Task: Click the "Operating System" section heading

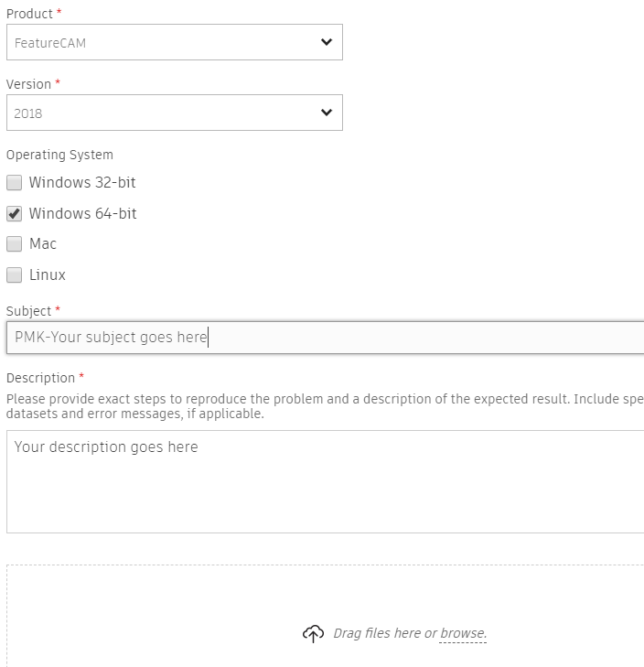Action: pos(59,155)
